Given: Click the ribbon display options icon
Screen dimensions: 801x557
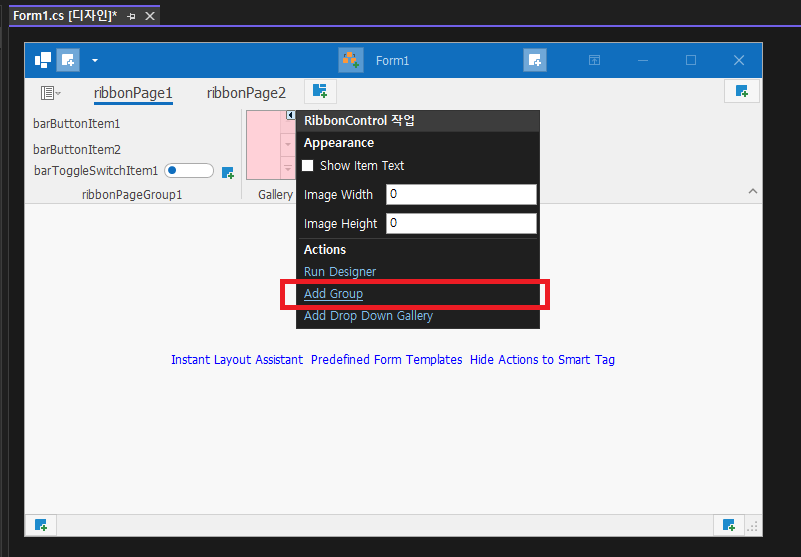Looking at the screenshot, I should 594,60.
